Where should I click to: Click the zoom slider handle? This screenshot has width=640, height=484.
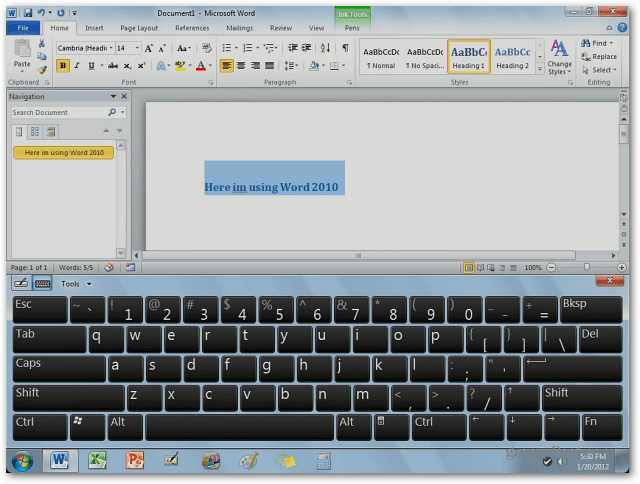(x=587, y=267)
